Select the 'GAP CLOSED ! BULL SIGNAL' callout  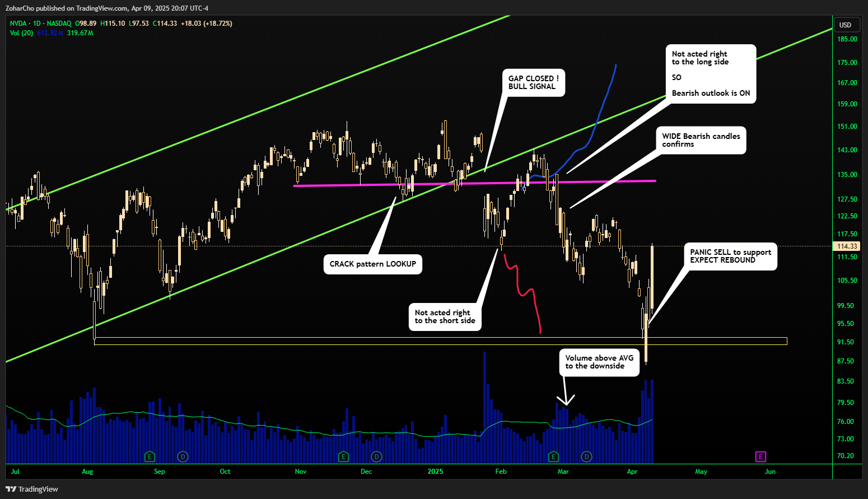[534, 83]
